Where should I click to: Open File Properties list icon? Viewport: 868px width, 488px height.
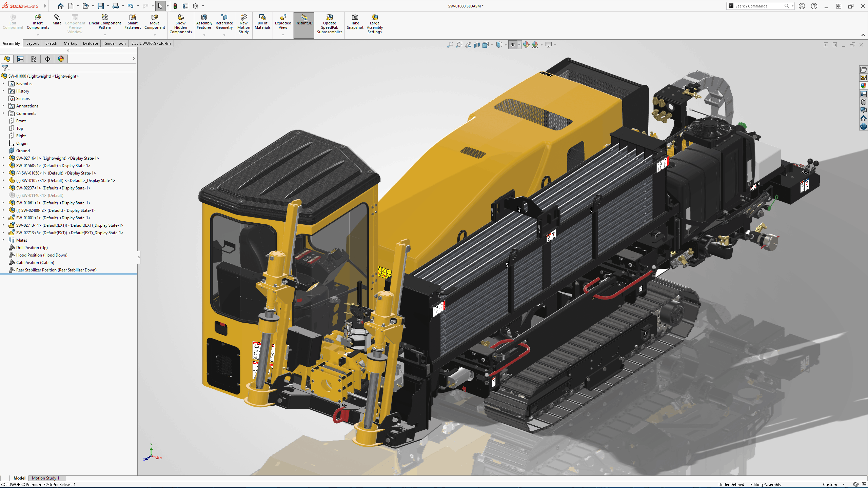coord(185,6)
